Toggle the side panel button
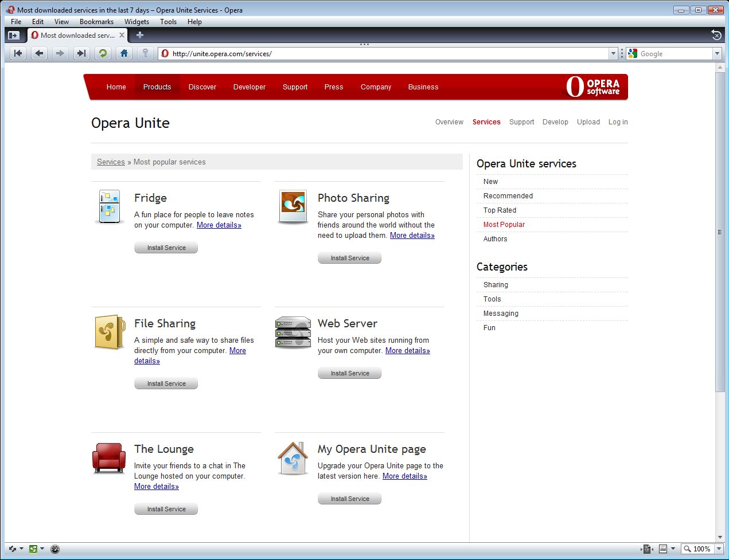 point(13,35)
